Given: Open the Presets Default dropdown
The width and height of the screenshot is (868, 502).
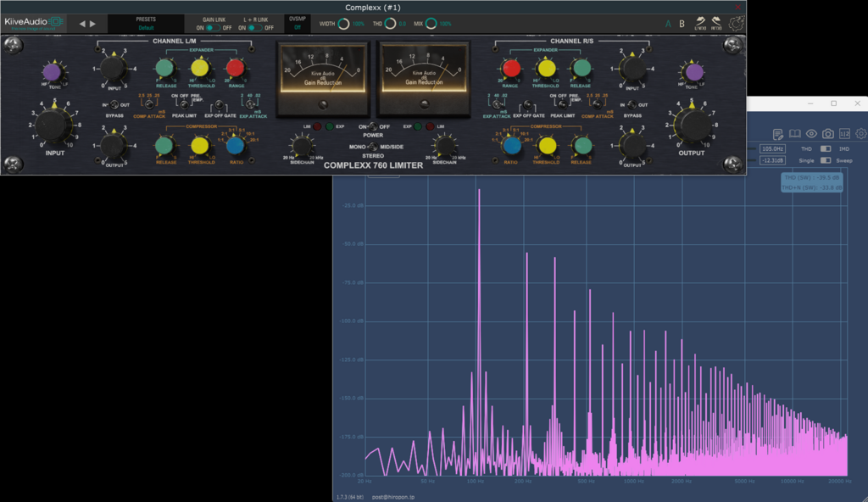Looking at the screenshot, I should (x=146, y=24).
